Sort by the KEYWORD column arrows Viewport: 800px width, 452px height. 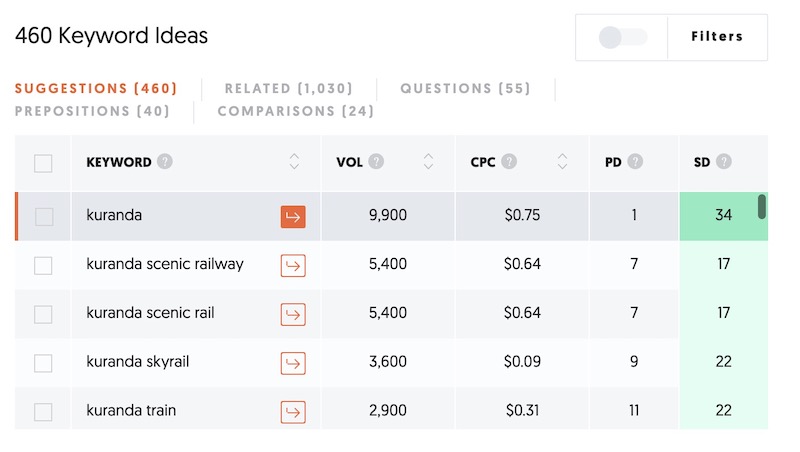[294, 162]
